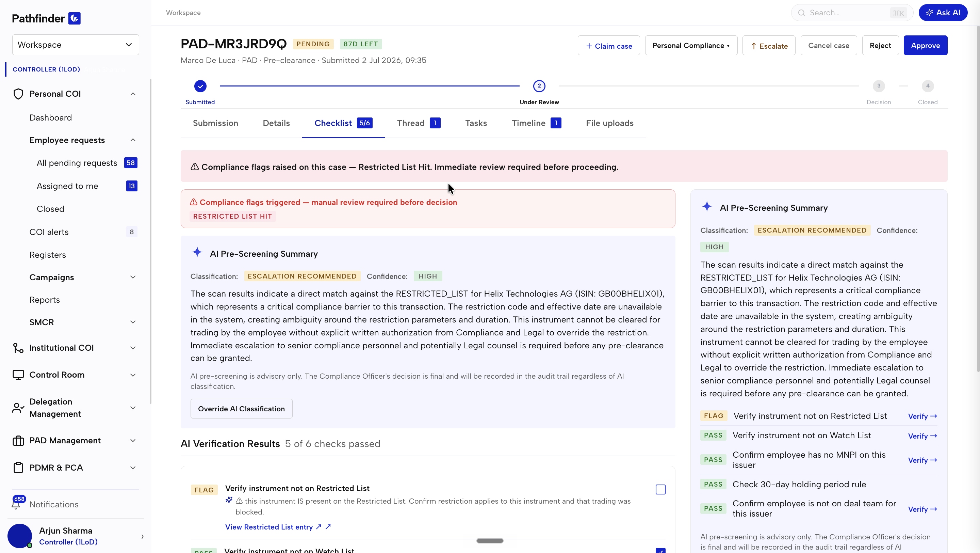Click the Delegation Management person icon

pyautogui.click(x=18, y=408)
